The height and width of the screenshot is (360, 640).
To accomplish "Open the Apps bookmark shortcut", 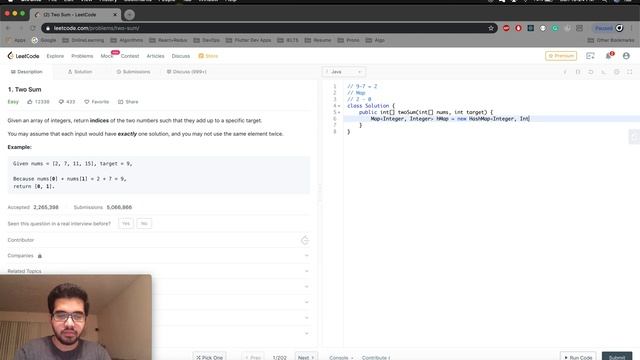I will pos(16,40).
